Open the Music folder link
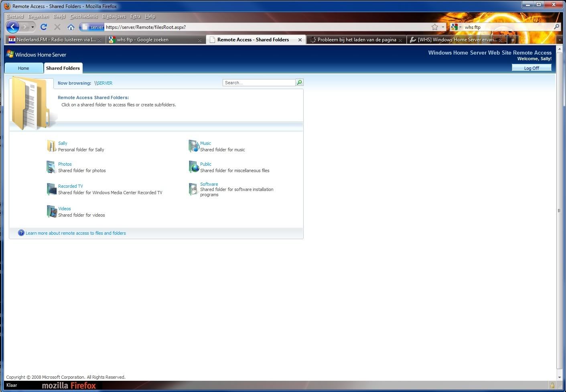566x392 pixels. click(205, 143)
